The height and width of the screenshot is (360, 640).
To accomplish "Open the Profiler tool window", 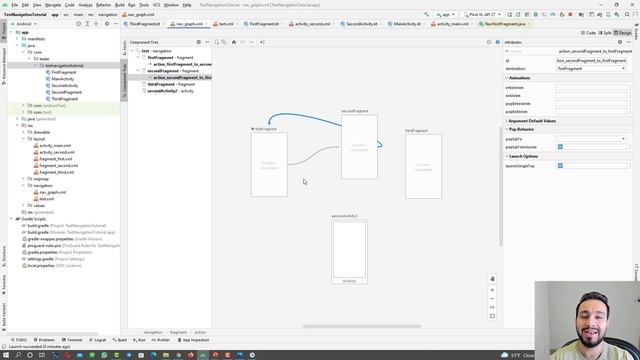I will click(160, 340).
